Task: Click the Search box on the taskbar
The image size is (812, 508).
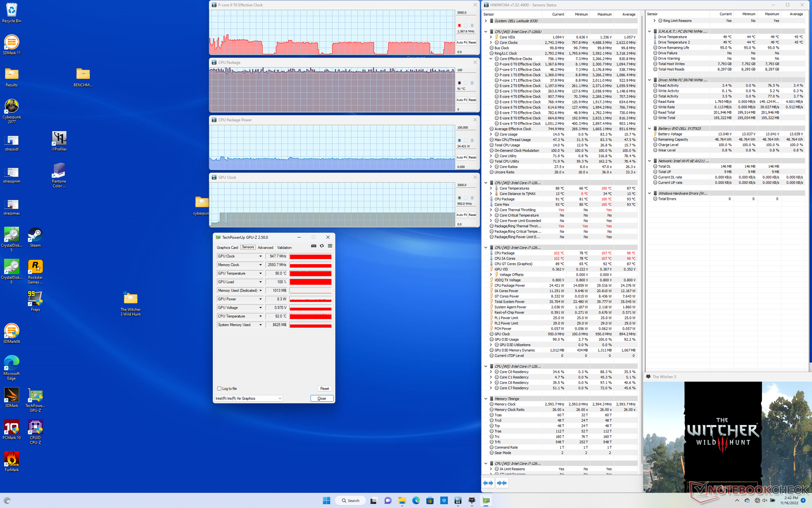Action: (351, 500)
